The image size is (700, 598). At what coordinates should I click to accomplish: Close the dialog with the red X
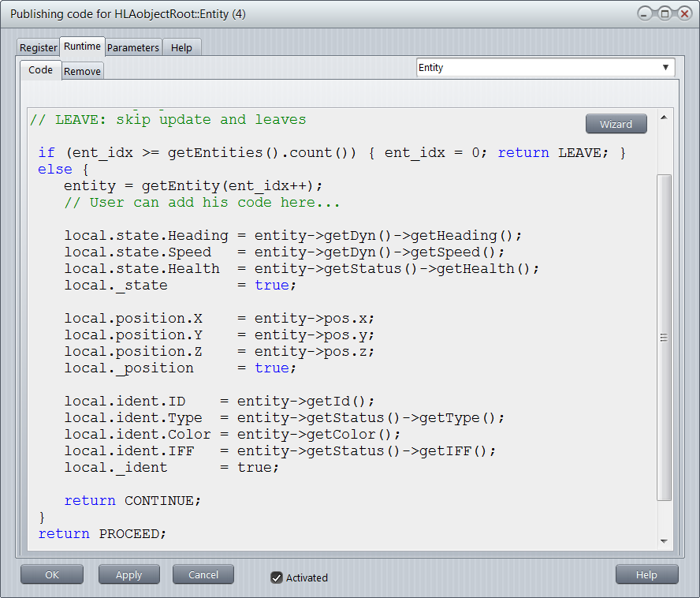click(683, 14)
